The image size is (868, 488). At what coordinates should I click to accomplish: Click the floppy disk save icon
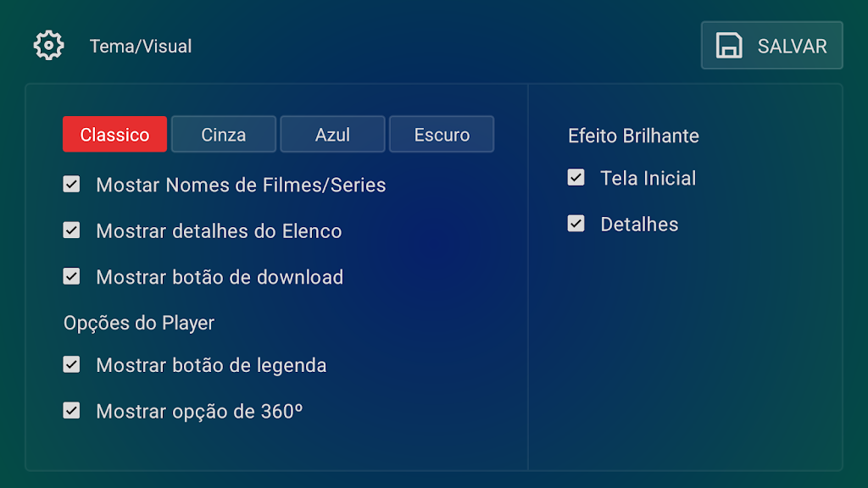pos(729,46)
